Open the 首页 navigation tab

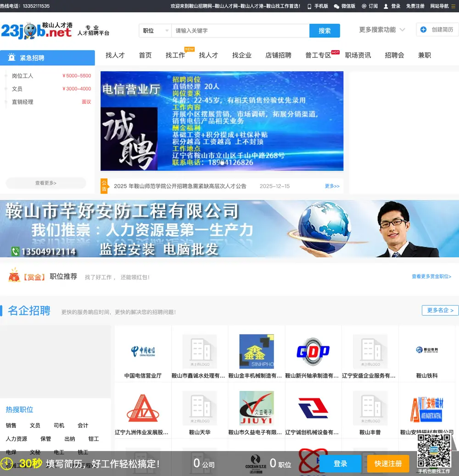(145, 55)
